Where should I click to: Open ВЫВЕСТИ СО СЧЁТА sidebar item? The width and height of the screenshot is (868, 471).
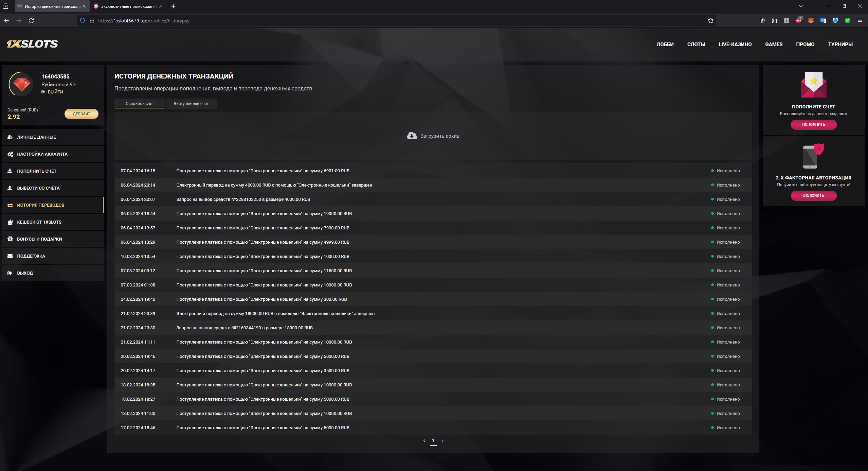click(x=38, y=188)
